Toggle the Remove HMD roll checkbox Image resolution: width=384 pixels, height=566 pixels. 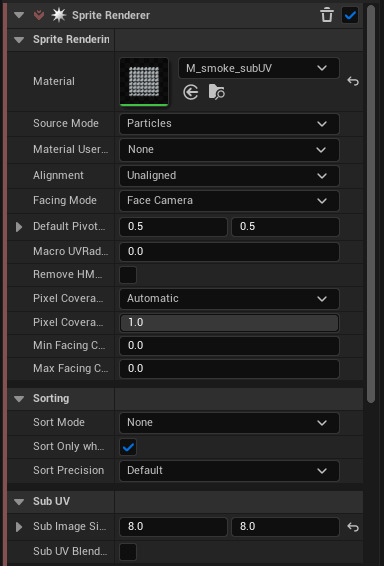[128, 275]
